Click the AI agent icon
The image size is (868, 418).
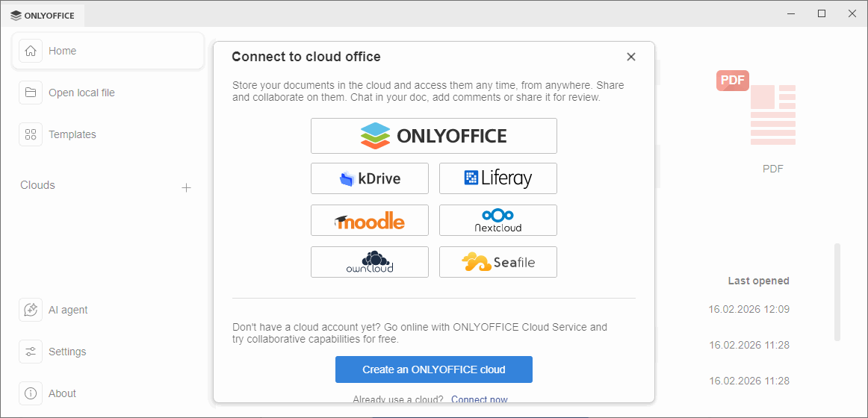point(31,310)
